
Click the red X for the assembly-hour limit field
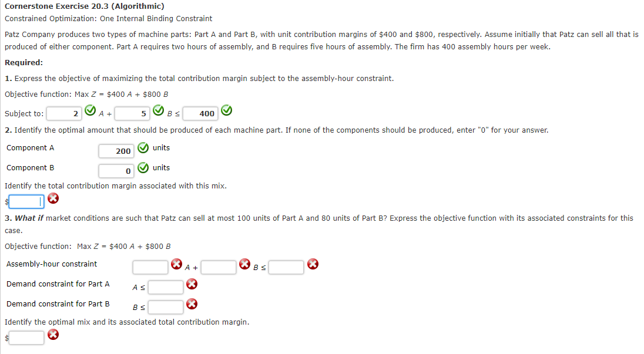tap(313, 264)
